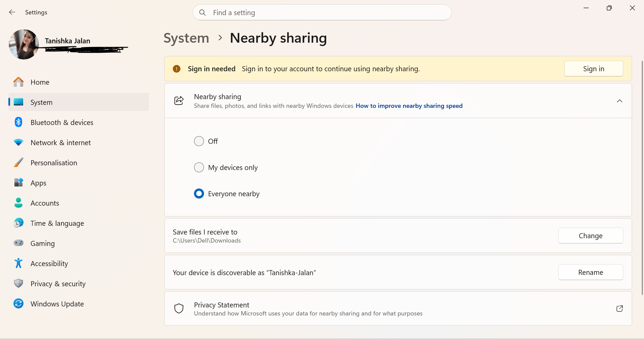Click the vertical scrollbar on the right
The image size is (644, 339).
(x=642, y=178)
